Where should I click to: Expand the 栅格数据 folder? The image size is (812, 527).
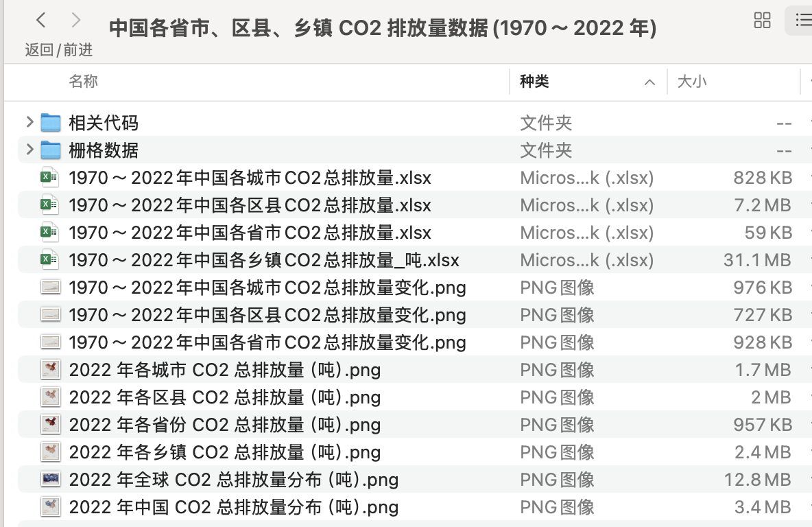pos(29,150)
